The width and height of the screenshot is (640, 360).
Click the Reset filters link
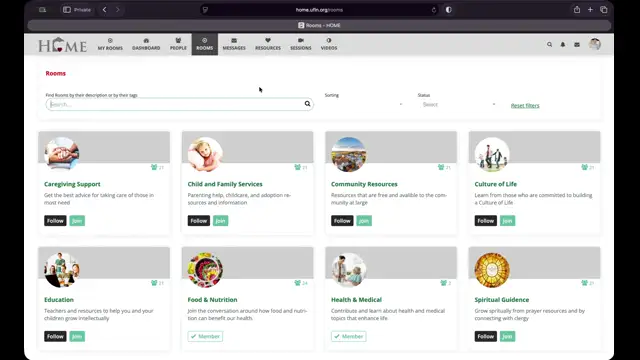[525, 106]
